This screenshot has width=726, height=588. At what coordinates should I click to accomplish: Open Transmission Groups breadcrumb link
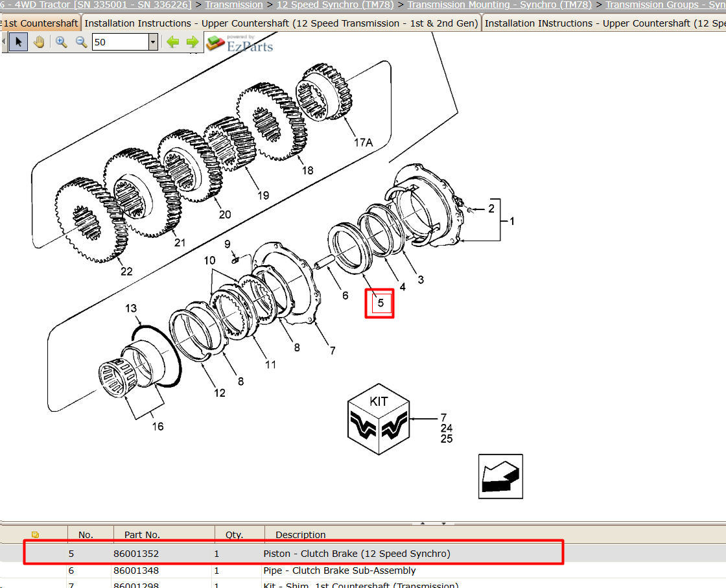pos(665,5)
